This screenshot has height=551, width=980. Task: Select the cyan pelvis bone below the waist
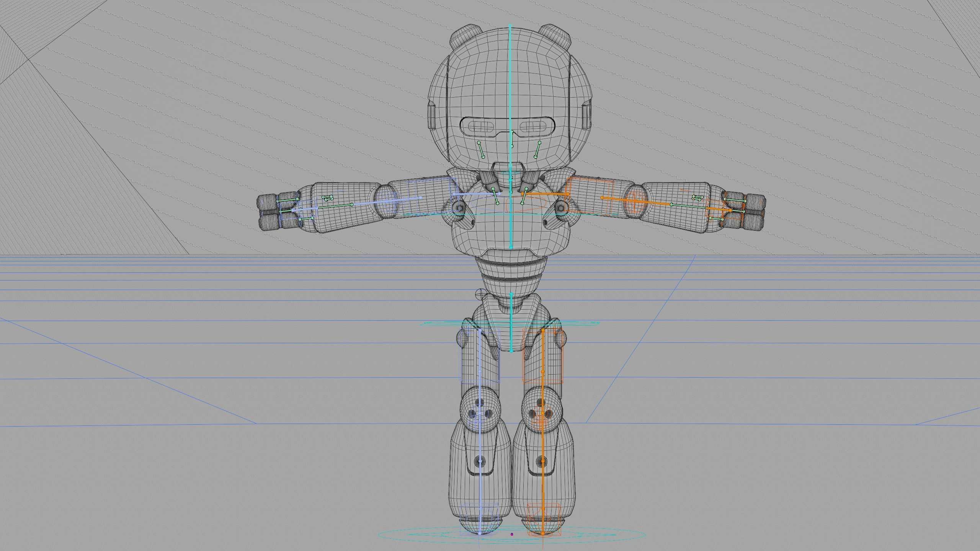coord(511,323)
